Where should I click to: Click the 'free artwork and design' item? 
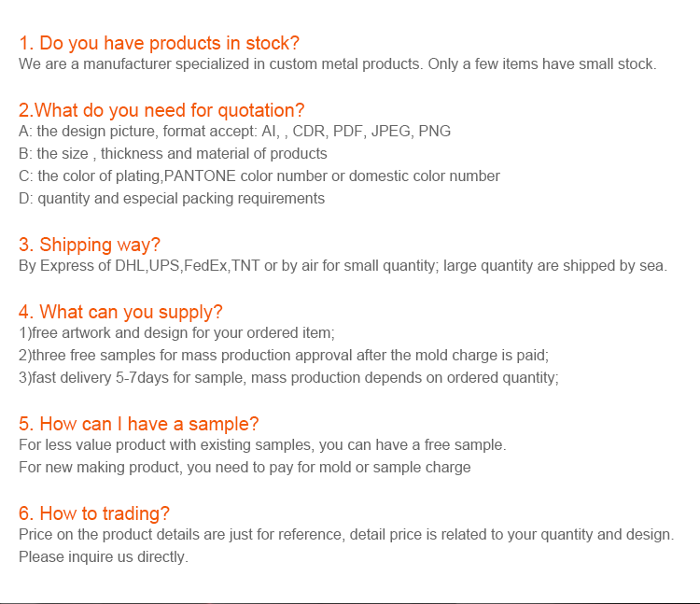pos(176,333)
